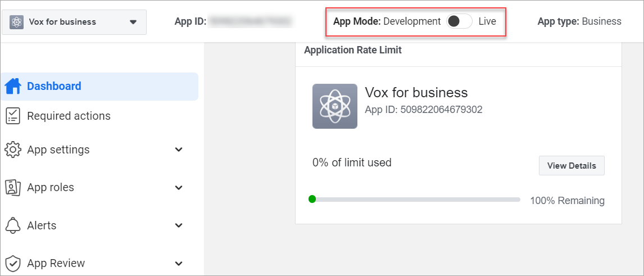Viewport: 644px width, 276px height.
Task: Click the green rate limit indicator dot
Action: 312,199
